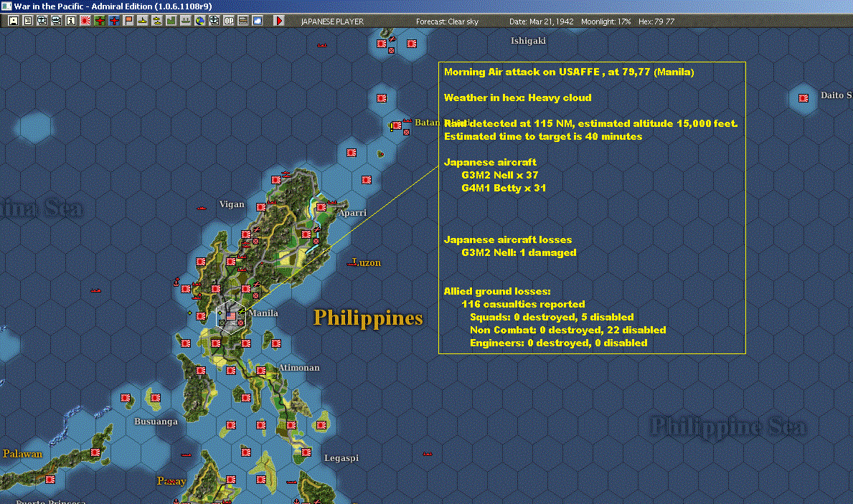Click the 'Date: Mar 21, 1942' status entry
This screenshot has width=853, height=504.
pyautogui.click(x=541, y=22)
